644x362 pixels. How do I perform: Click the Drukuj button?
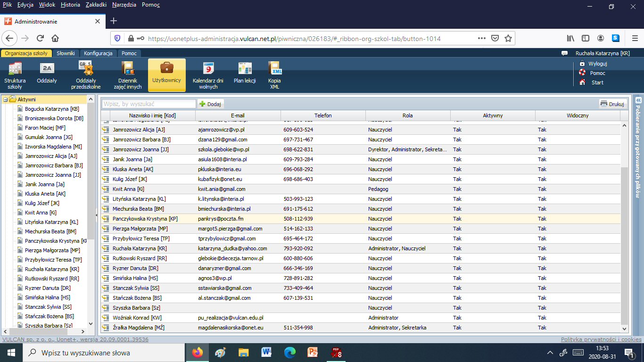coord(612,104)
